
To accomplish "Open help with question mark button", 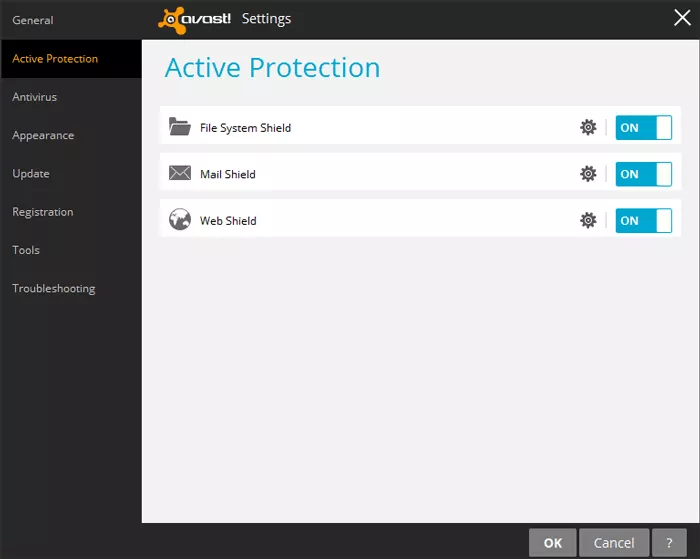I will pos(669,543).
